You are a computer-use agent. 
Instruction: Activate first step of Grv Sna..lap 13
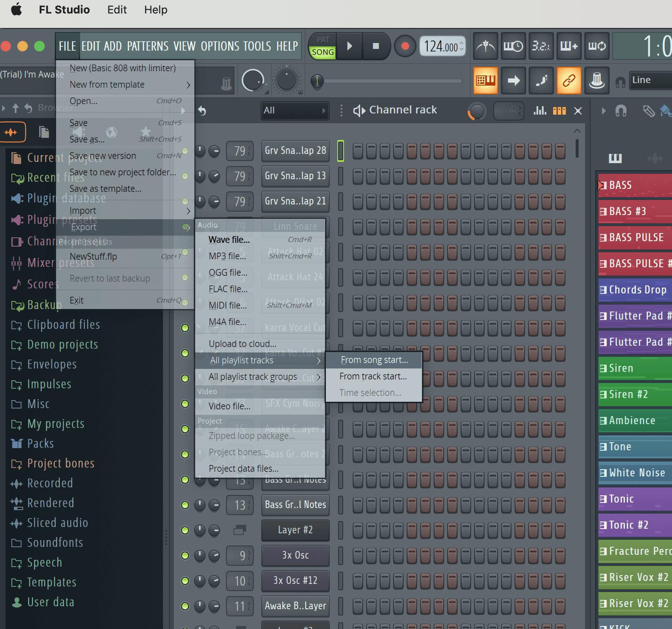[x=358, y=176]
